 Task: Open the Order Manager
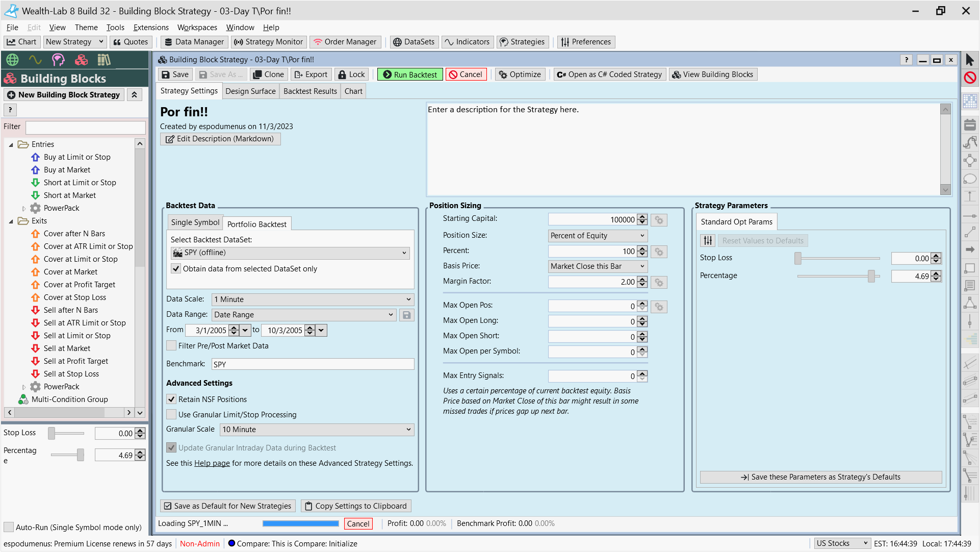[x=345, y=42]
